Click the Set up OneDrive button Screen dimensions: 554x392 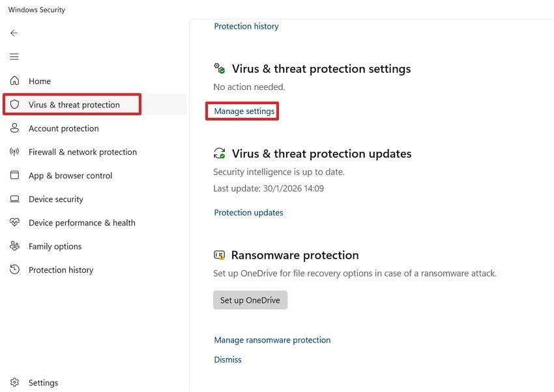[250, 300]
